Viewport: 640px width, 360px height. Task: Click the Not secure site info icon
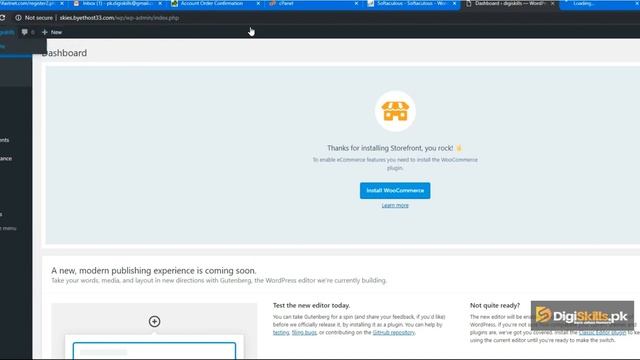(18, 18)
